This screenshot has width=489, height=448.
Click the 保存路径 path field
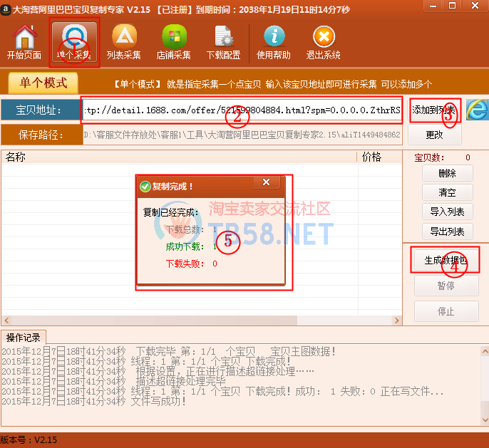pyautogui.click(x=242, y=135)
